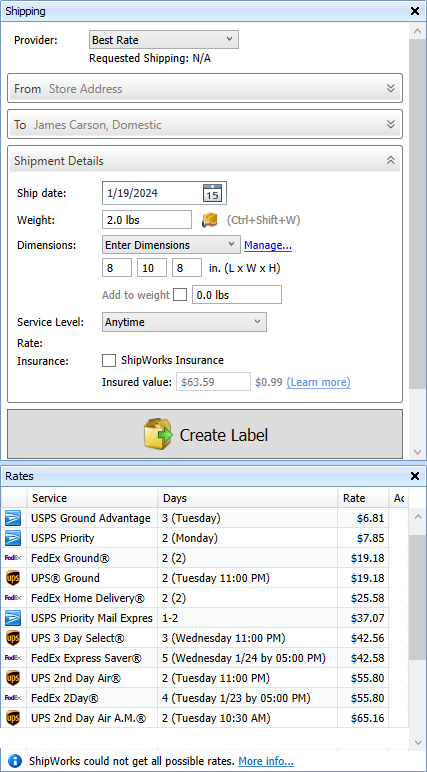Select the FedEx Express Saver® name
Screen dimensions: 427x772
click(x=86, y=658)
